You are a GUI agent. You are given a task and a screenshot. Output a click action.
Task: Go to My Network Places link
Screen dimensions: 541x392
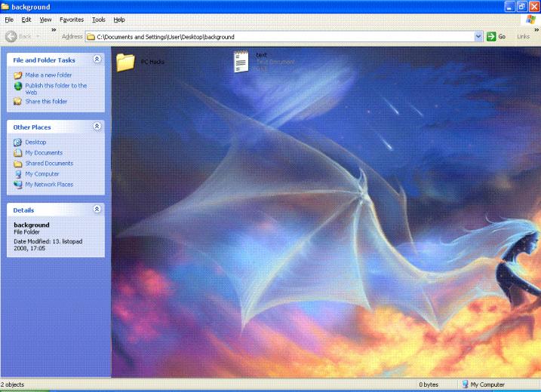click(49, 185)
